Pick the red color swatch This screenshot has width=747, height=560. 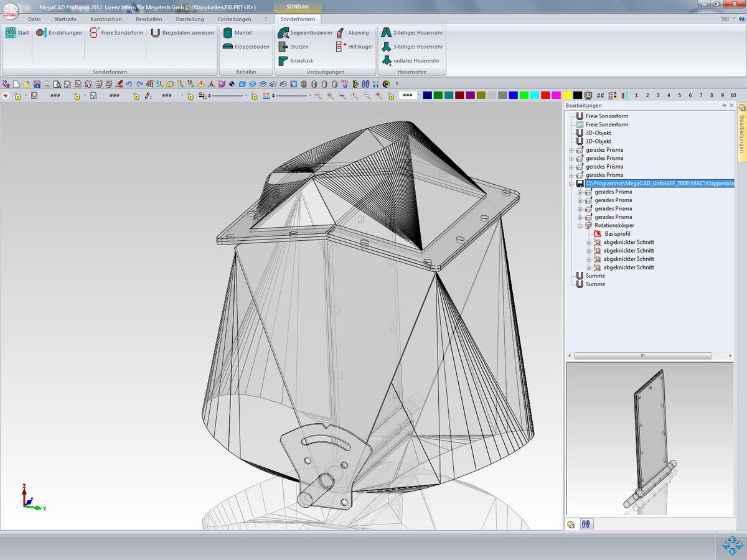(545, 96)
